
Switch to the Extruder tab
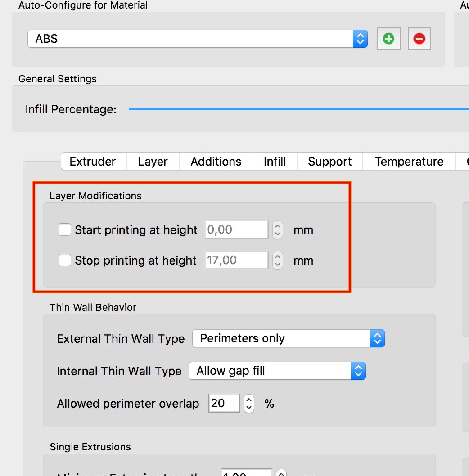coord(93,162)
